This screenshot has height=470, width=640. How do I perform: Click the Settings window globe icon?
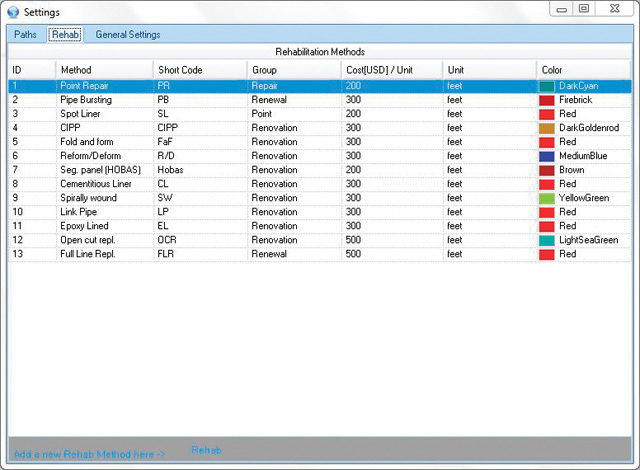pyautogui.click(x=12, y=11)
